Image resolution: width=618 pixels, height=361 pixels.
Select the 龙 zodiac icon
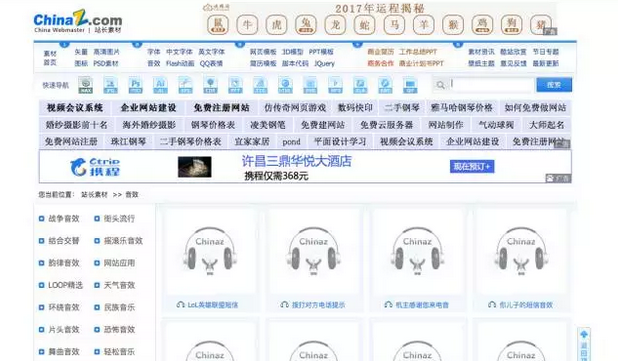click(335, 25)
